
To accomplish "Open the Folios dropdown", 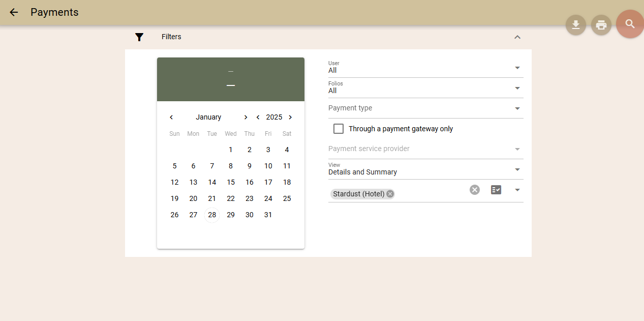I will pos(426,88).
